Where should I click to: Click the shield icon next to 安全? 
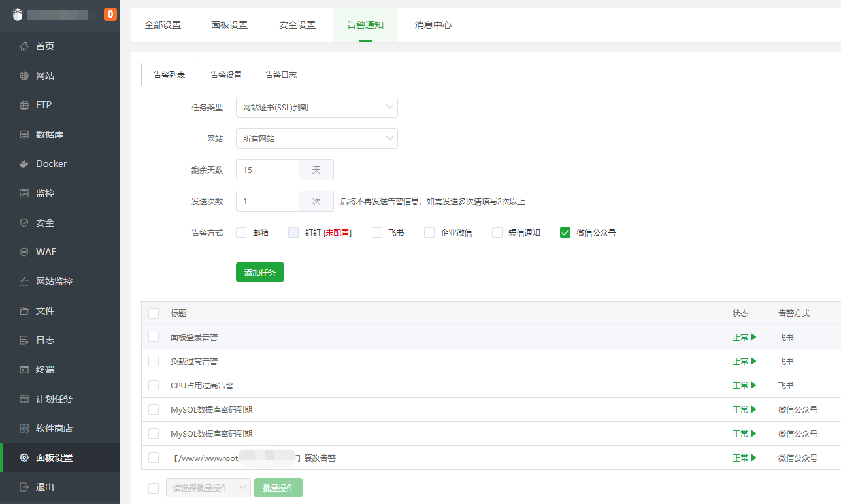24,223
